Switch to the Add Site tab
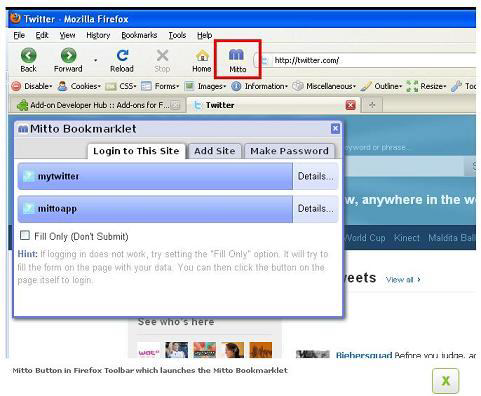The height and width of the screenshot is (396, 481). pyautogui.click(x=215, y=151)
